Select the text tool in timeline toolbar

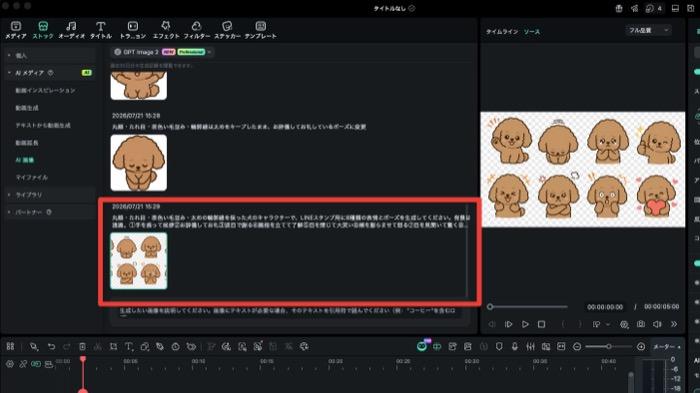[129, 347]
